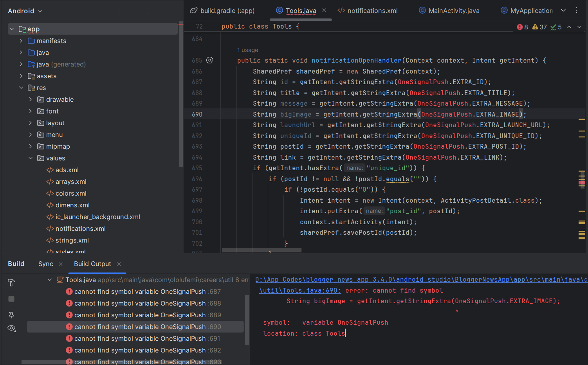Expand the font folder
Image resolution: width=588 pixels, height=365 pixels.
31,111
